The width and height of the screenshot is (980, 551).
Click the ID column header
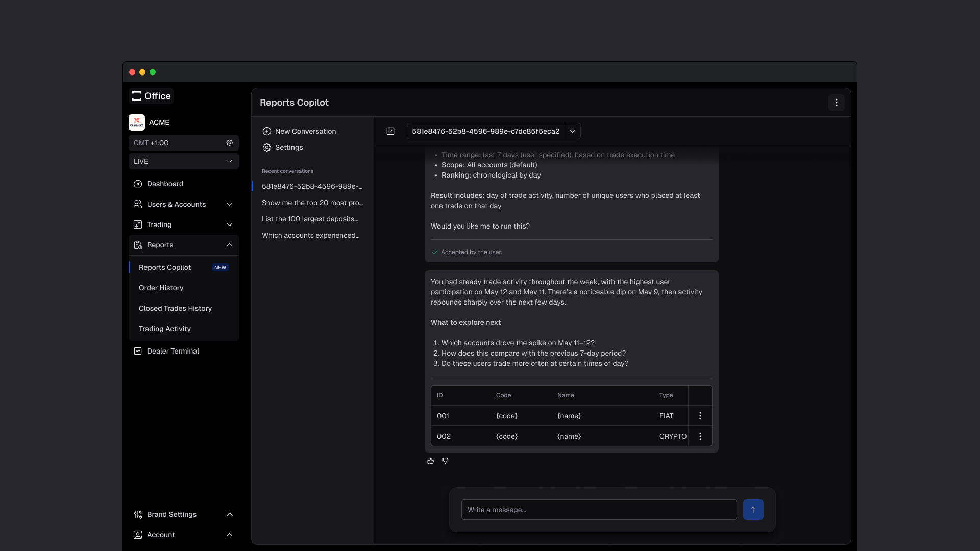pos(440,395)
